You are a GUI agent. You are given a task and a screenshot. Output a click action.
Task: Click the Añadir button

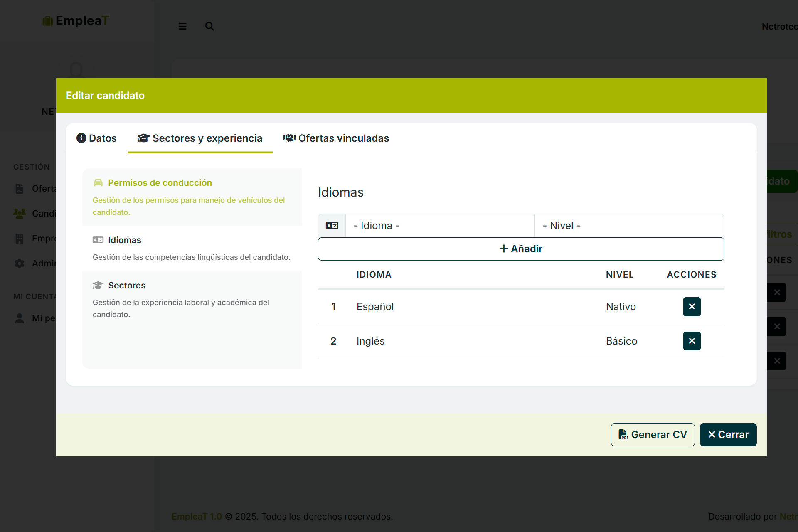tap(521, 249)
